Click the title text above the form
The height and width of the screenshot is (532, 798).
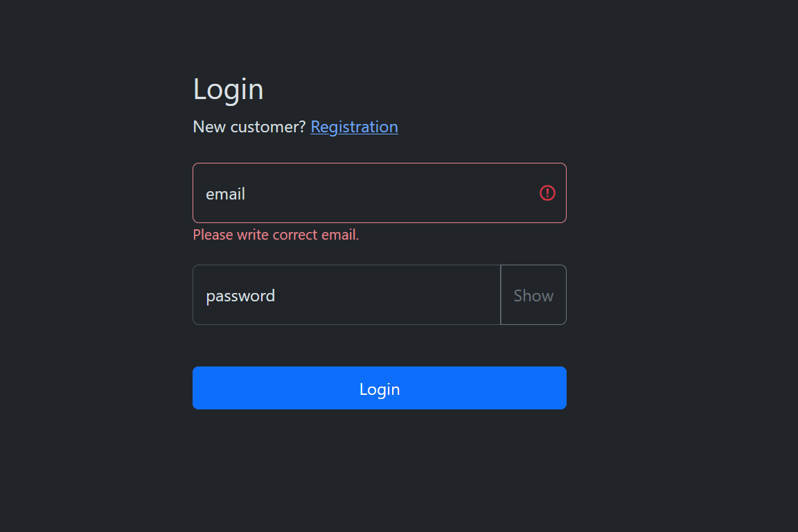(x=228, y=89)
